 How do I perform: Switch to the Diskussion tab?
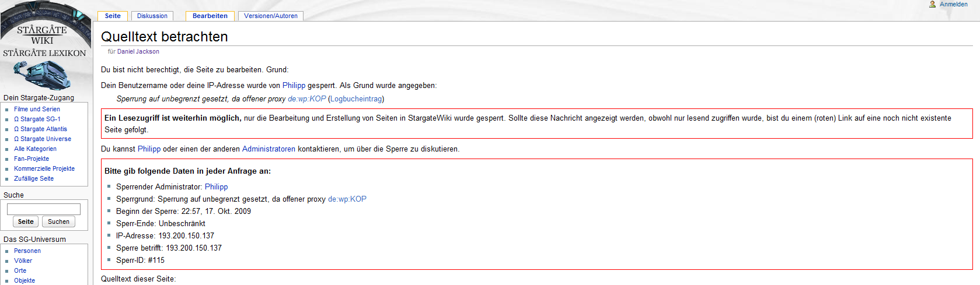pyautogui.click(x=152, y=16)
